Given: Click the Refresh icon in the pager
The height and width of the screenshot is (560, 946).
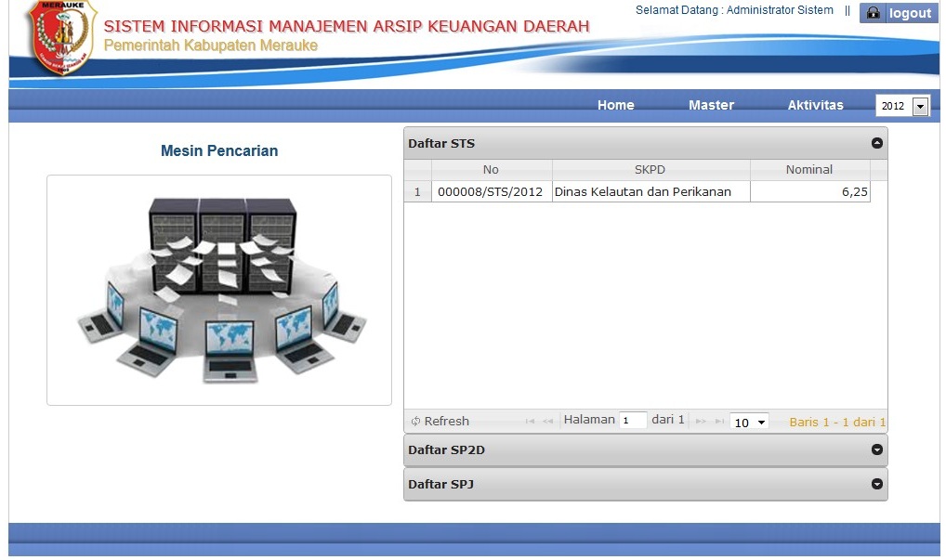Looking at the screenshot, I should click(x=415, y=422).
